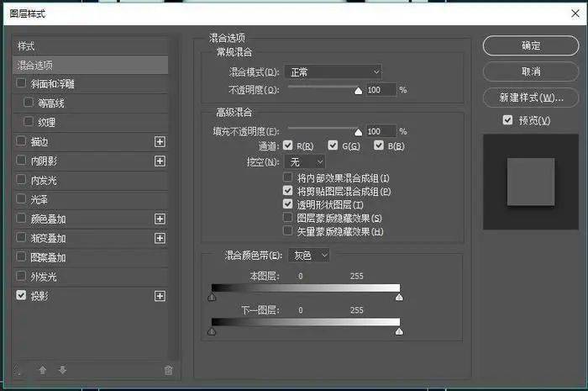Check 将内部效果混合成组 option

click(x=287, y=177)
